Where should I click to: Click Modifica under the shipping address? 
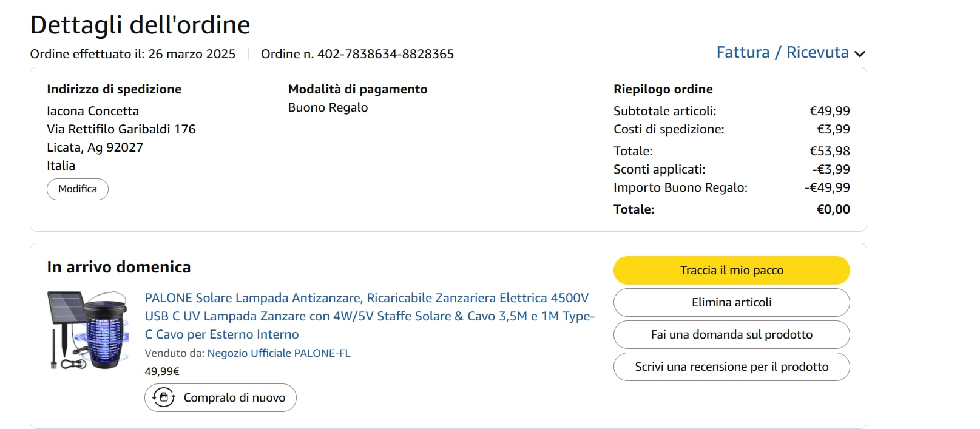pos(78,189)
